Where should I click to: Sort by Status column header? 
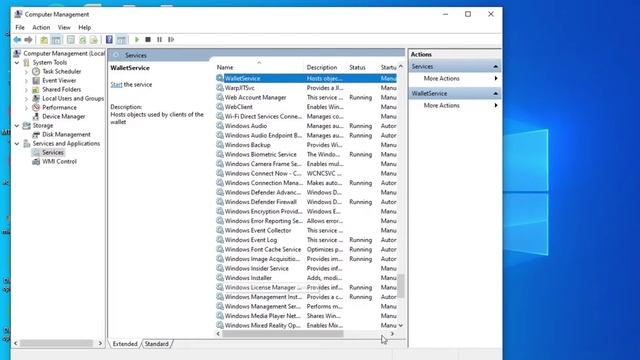362,67
